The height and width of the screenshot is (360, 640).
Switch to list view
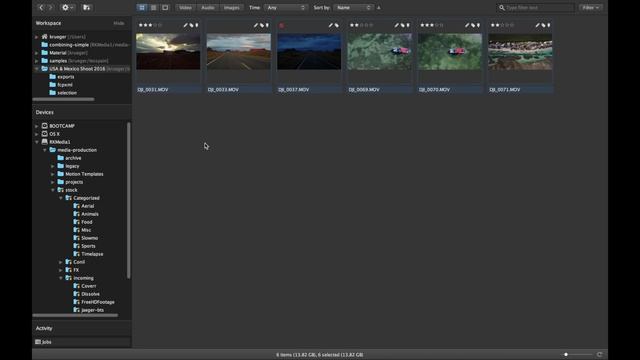[153, 8]
